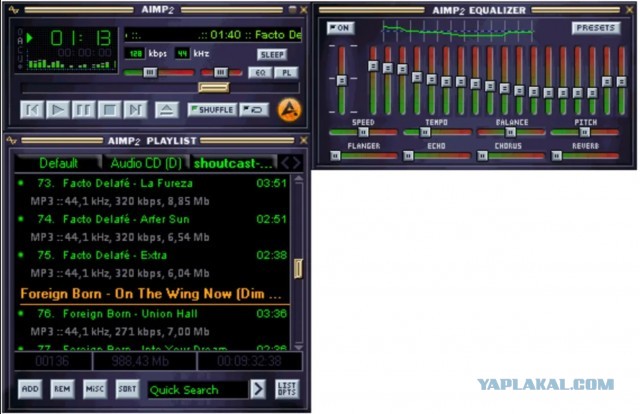Open the LIST OPTS button

pos(287,389)
